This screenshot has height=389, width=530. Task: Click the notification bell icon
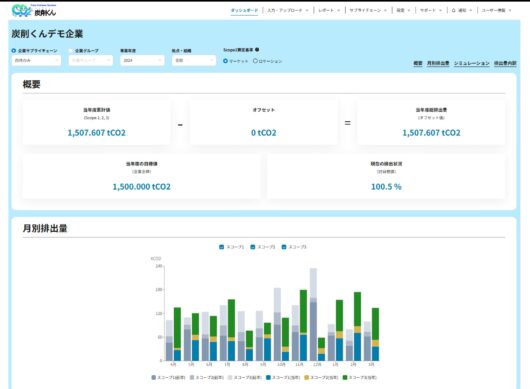[x=454, y=10]
